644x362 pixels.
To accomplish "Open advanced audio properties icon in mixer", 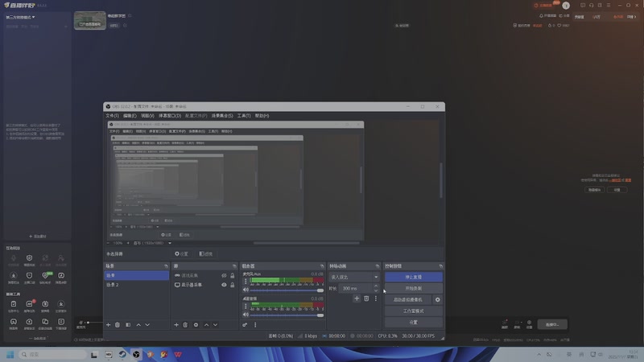I will coord(245,325).
